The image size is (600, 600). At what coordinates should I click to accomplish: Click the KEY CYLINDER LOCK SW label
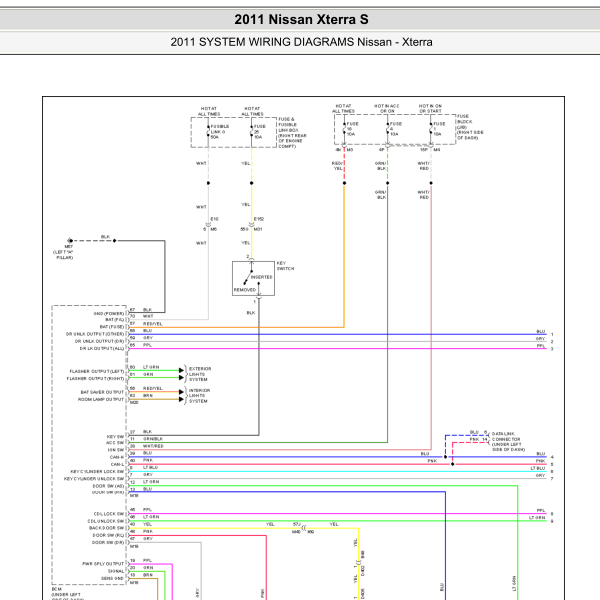[x=97, y=471]
